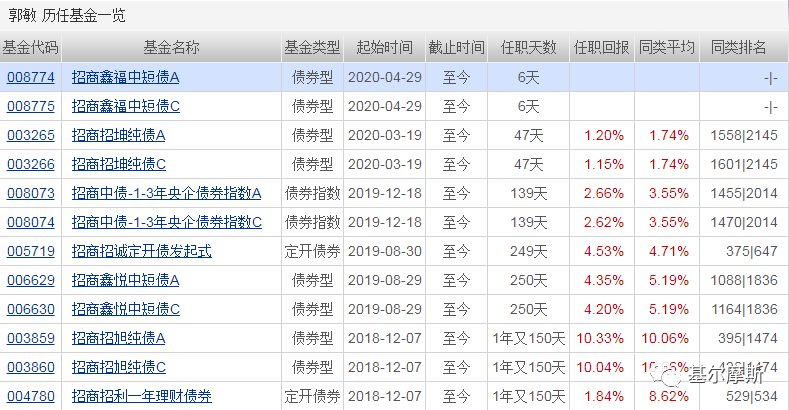Viewport: 789px width, 410px height.
Task: Open fund code link 008073
Action: pos(31,193)
